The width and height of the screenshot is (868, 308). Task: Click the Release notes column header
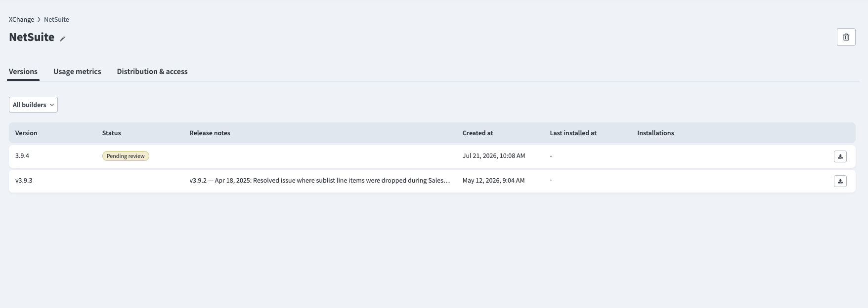(210, 133)
